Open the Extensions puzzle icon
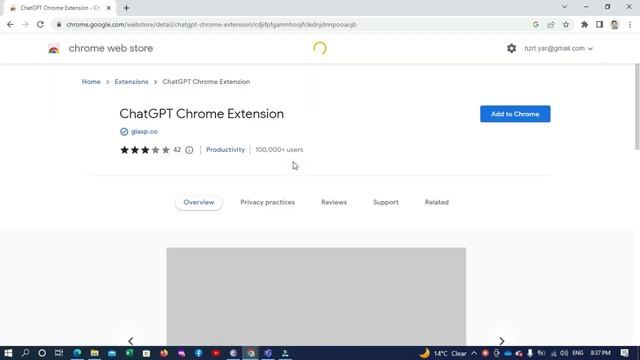Viewport: 640px width, 360px height. tap(584, 24)
